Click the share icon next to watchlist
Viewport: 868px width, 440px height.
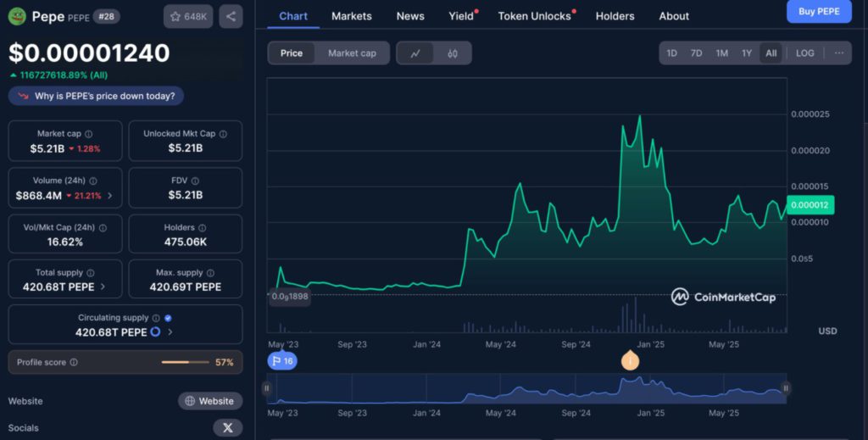(x=231, y=16)
